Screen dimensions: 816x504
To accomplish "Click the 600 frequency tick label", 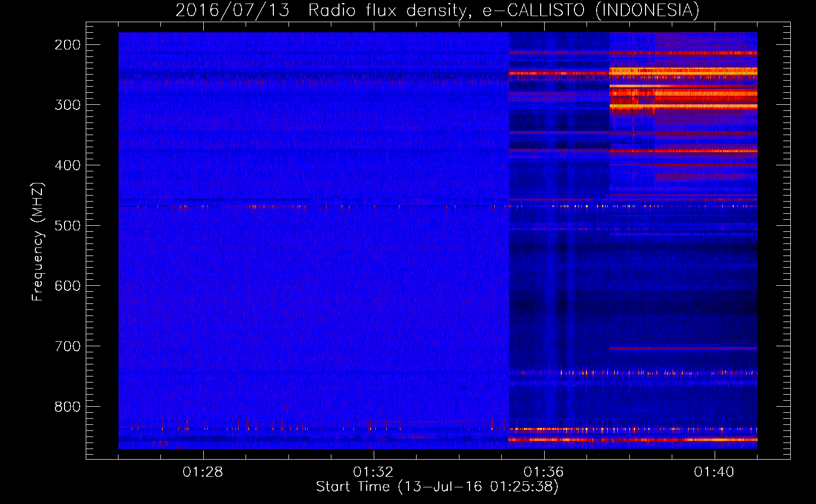I will click(x=68, y=286).
